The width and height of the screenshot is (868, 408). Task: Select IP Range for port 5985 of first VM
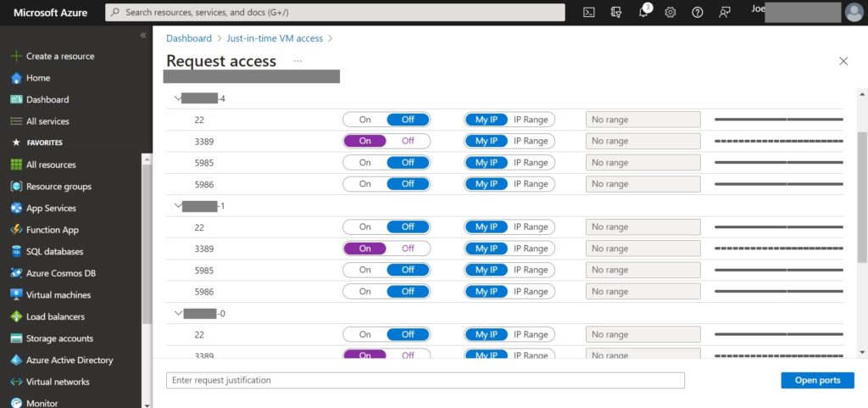[x=531, y=163]
